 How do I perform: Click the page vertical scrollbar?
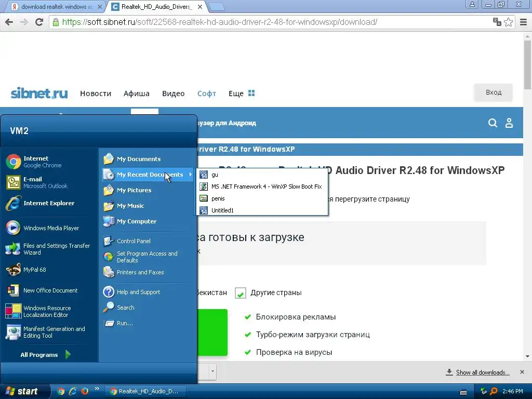[x=528, y=64]
